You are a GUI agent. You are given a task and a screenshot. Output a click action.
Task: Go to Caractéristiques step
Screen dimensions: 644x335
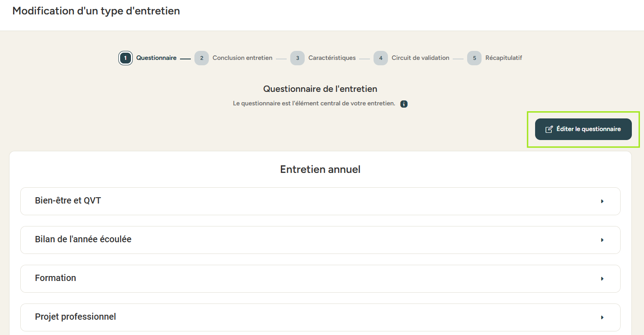tap(332, 58)
